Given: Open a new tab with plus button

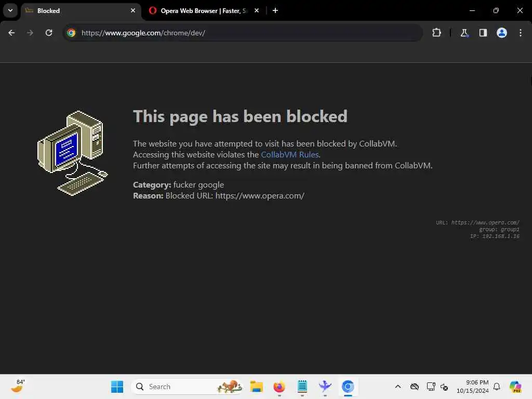Looking at the screenshot, I should [275, 10].
